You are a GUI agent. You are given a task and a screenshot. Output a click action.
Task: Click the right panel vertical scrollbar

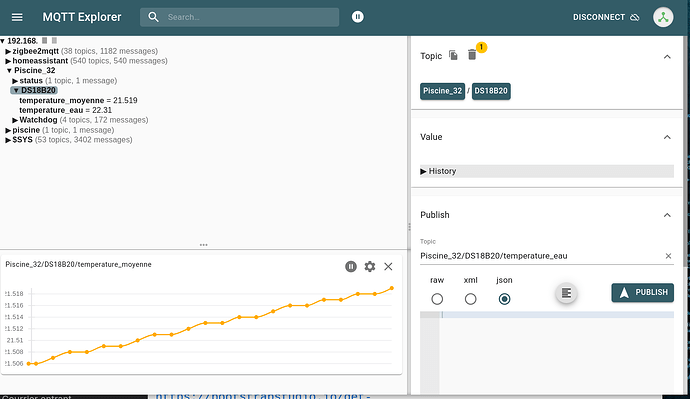point(686,150)
